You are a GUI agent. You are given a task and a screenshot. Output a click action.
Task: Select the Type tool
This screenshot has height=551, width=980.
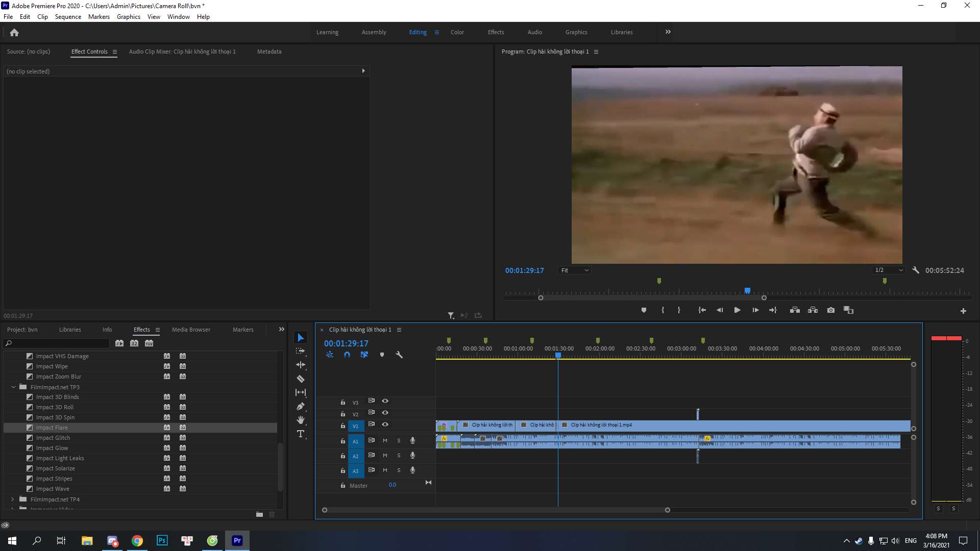301,434
